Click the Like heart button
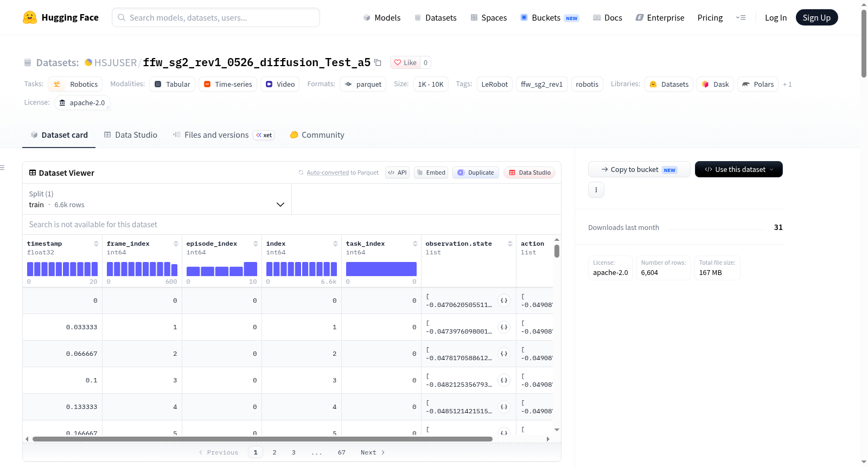This screenshot has height=467, width=868. click(405, 62)
